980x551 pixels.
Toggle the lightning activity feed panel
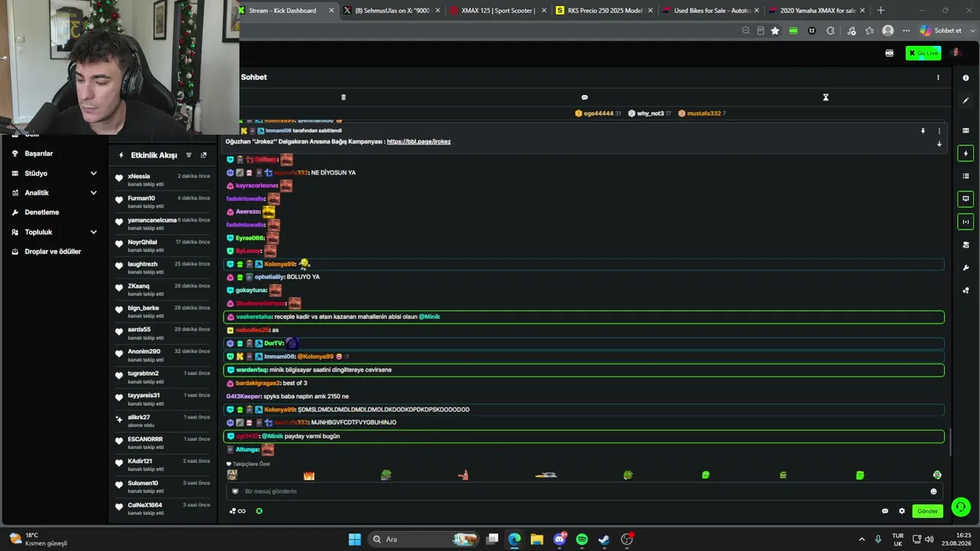[965, 153]
